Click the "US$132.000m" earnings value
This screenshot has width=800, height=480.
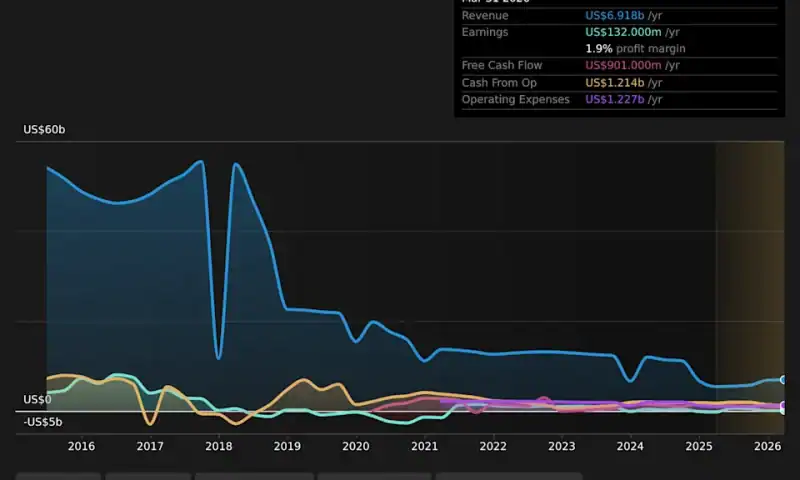pyautogui.click(x=623, y=32)
